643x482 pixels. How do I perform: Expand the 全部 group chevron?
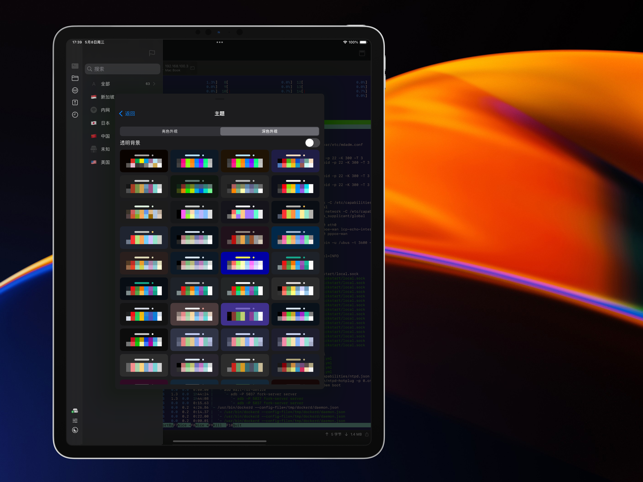coord(154,84)
